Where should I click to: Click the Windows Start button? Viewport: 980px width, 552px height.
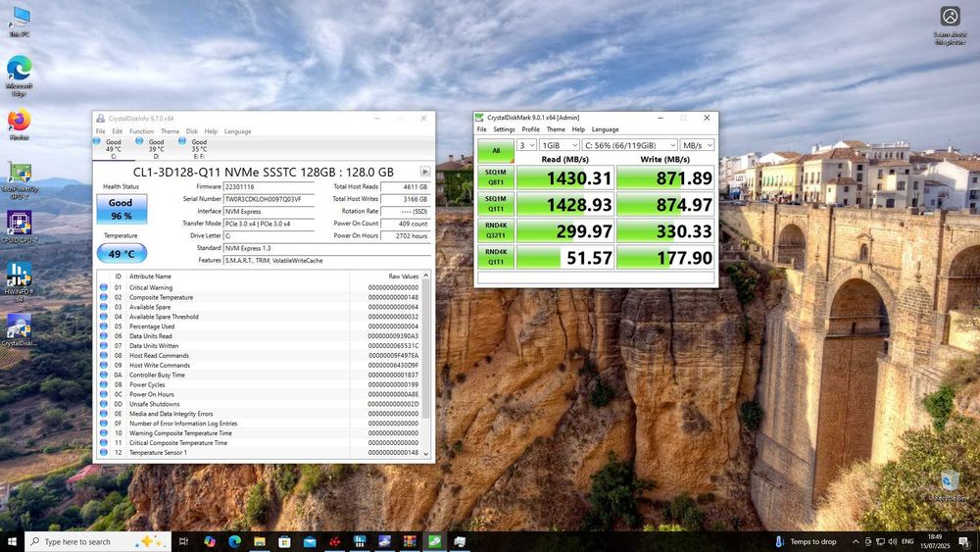pos(12,541)
